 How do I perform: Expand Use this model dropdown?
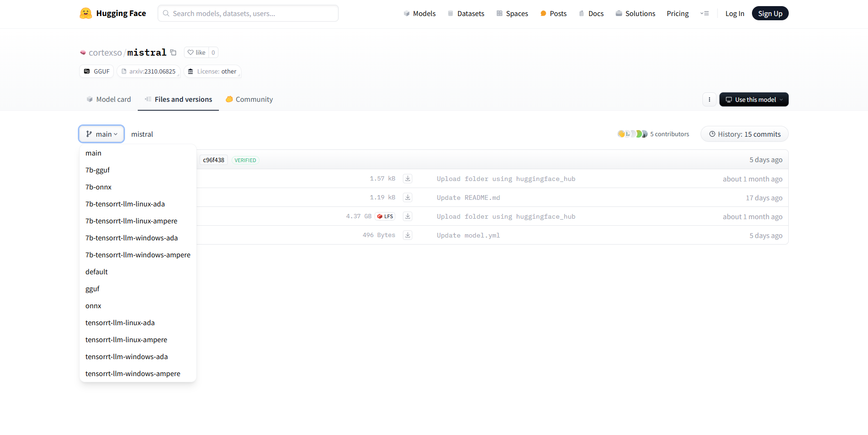click(x=754, y=99)
